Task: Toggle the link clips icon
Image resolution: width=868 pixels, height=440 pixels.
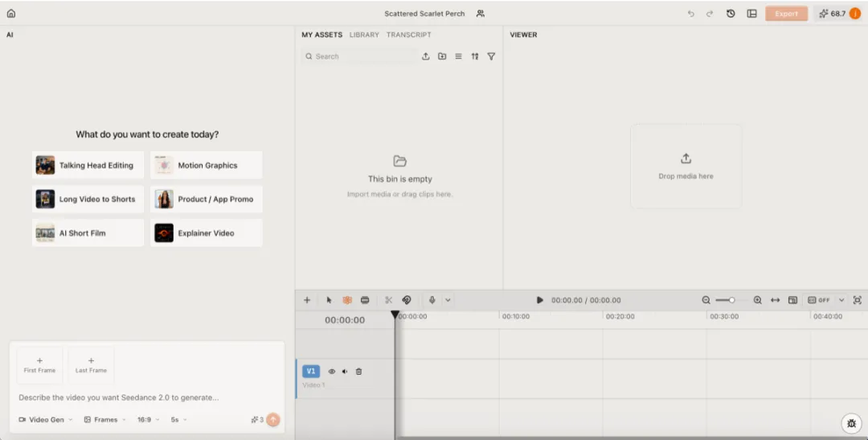Action: 407,300
